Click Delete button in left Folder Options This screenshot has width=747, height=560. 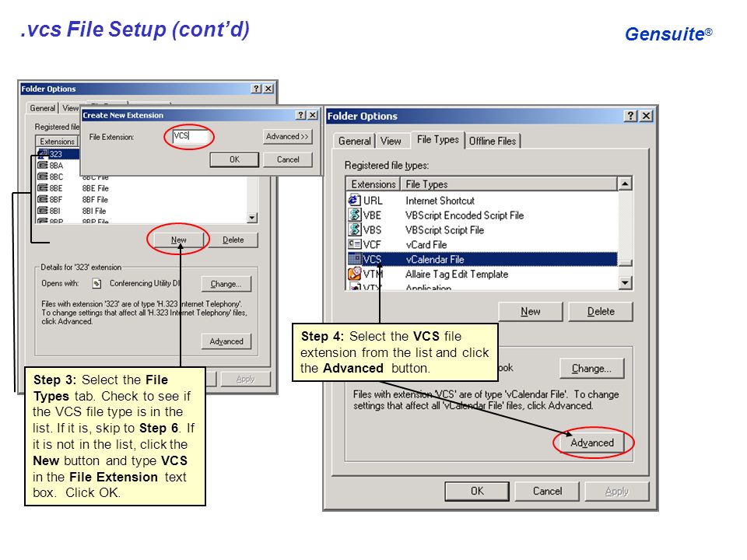click(233, 240)
